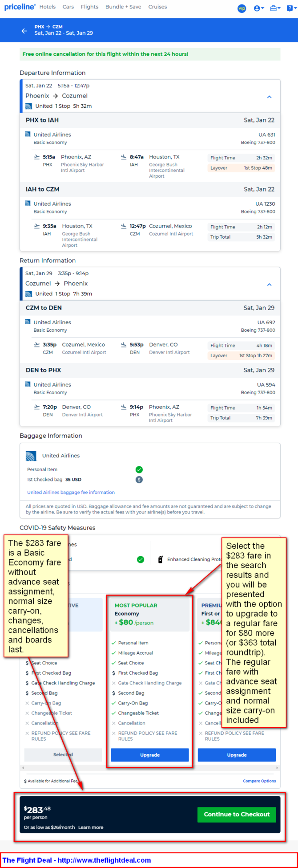Click the 'Trip Total 5h 32m' row

[x=241, y=237]
